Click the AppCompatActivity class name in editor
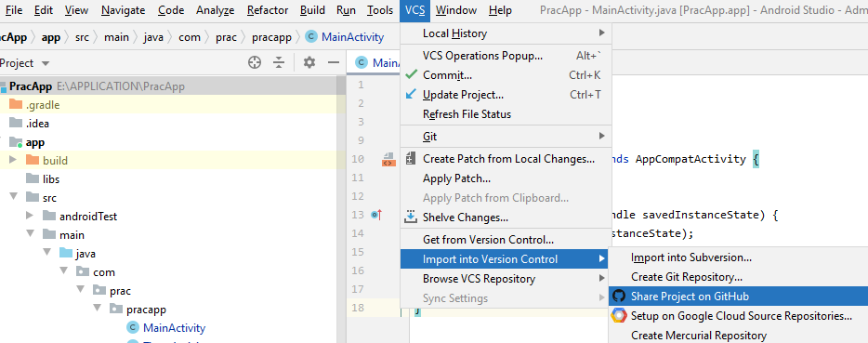868x343 pixels. coord(690,159)
